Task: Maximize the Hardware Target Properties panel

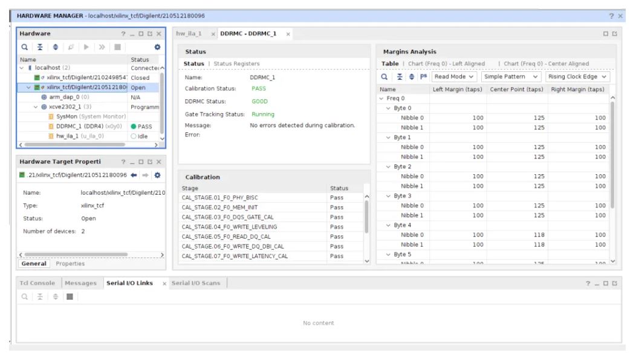Action: coord(141,162)
